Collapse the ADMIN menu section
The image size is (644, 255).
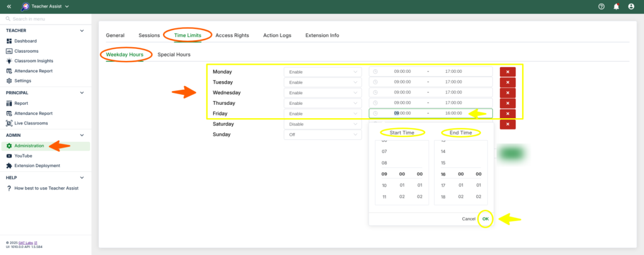82,135
